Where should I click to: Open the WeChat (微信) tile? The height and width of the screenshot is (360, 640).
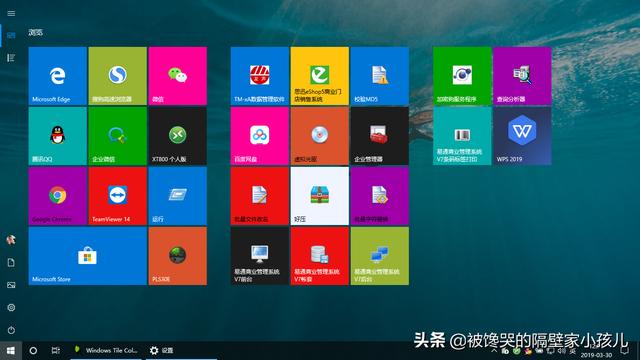point(178,76)
